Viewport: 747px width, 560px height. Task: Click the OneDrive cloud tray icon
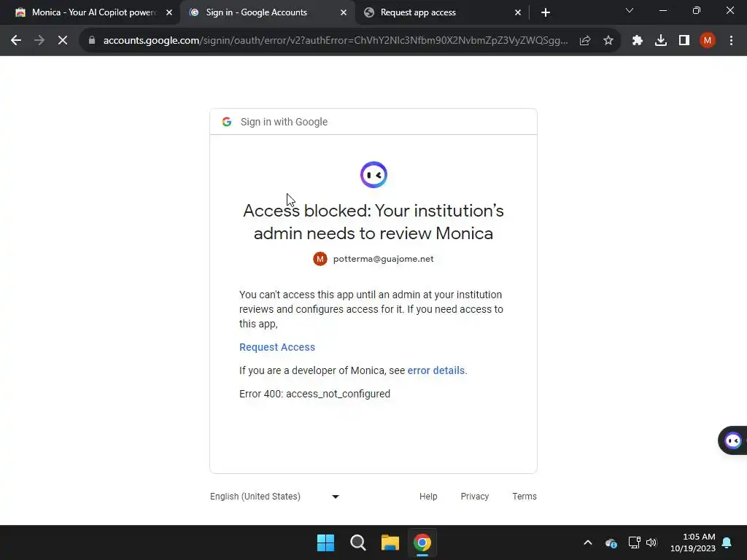coord(611,542)
